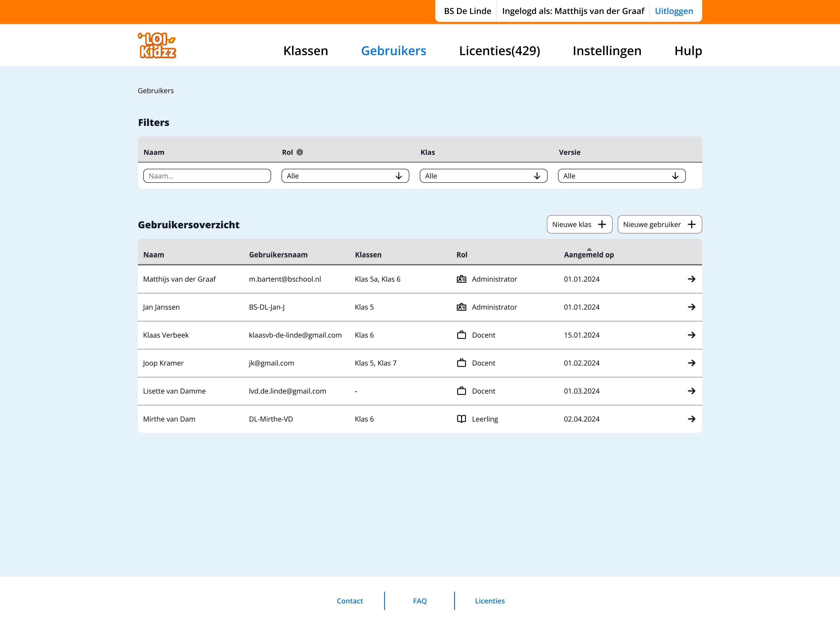Screen dimensions: 840x625
Task: Sort table by Naam column
Action: 154,254
